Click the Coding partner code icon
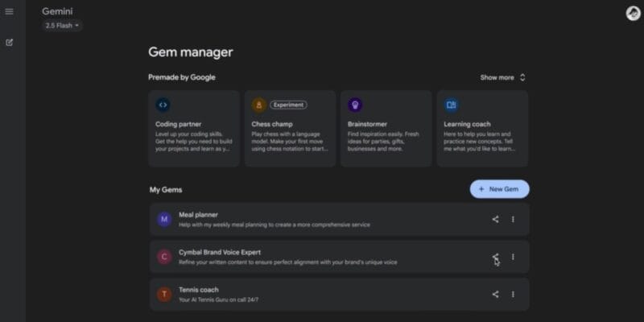This screenshot has width=644, height=322. click(163, 105)
